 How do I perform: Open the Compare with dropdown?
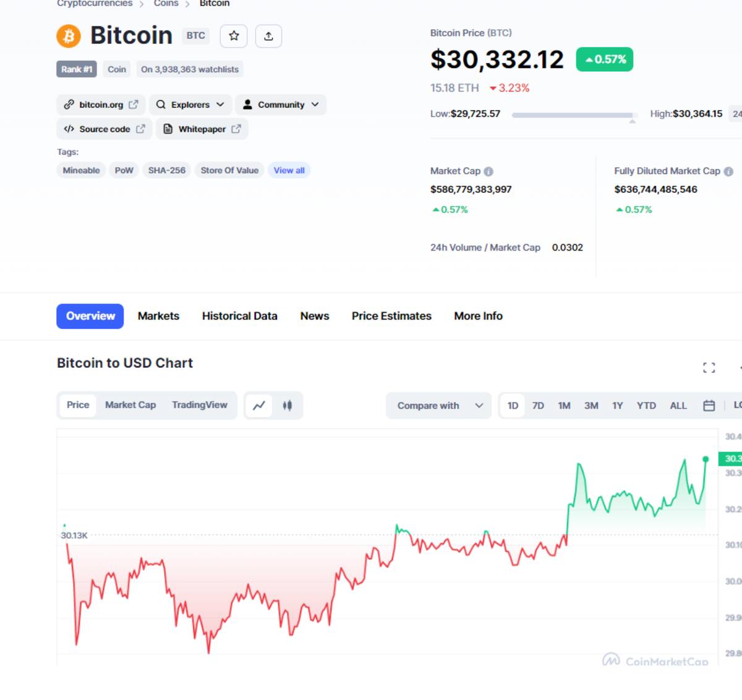pos(439,406)
